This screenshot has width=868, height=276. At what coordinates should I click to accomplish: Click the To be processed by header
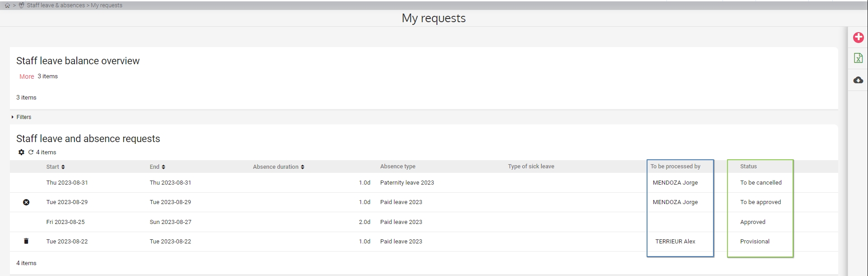pyautogui.click(x=675, y=167)
